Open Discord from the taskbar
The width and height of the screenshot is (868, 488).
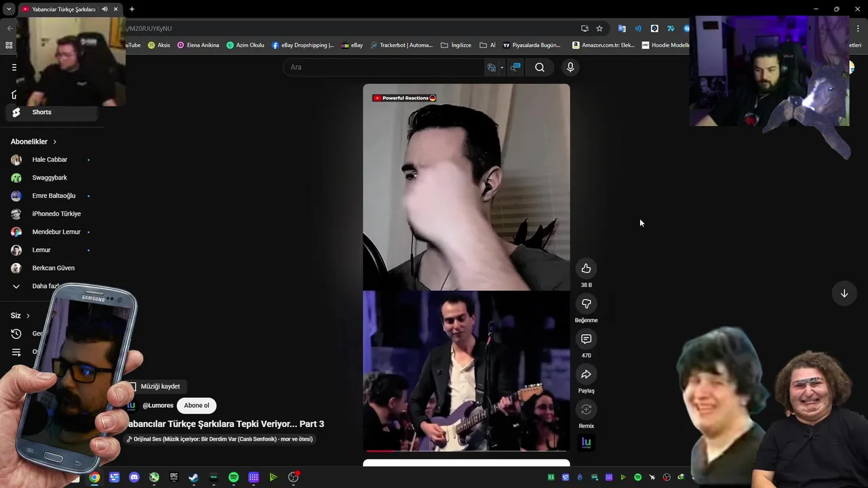[134, 477]
